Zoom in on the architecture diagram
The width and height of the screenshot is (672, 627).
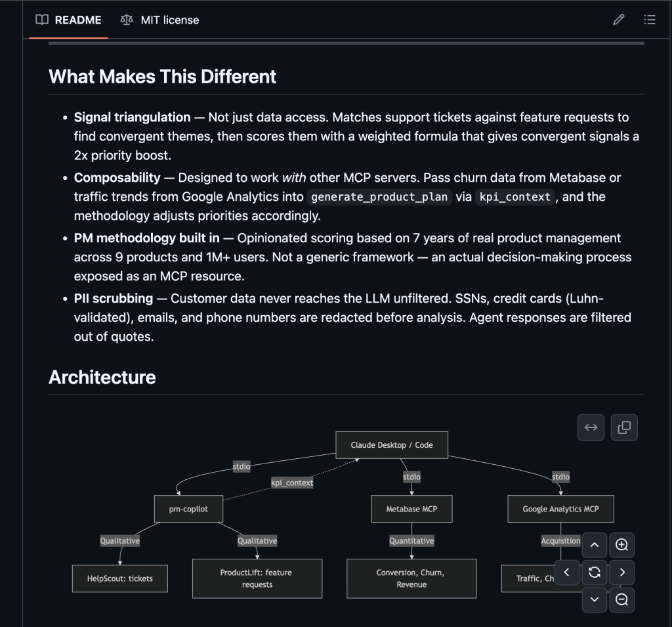(x=621, y=545)
